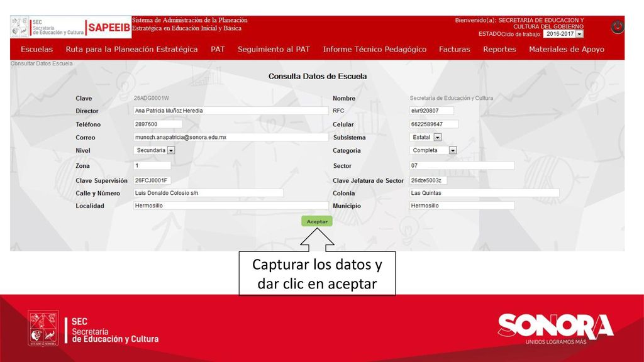Open the Reportes menu
644x362 pixels.
(499, 49)
